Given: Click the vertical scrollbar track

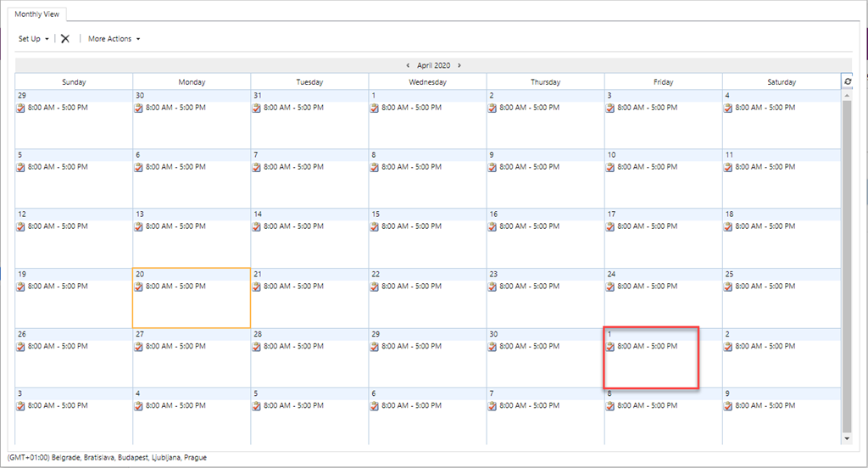Looking at the screenshot, I should 847,254.
